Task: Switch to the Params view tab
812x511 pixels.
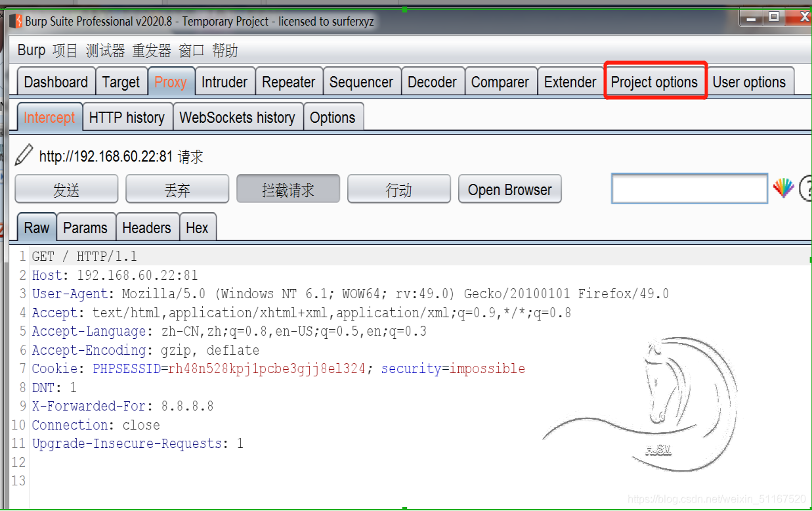Action: 85,228
